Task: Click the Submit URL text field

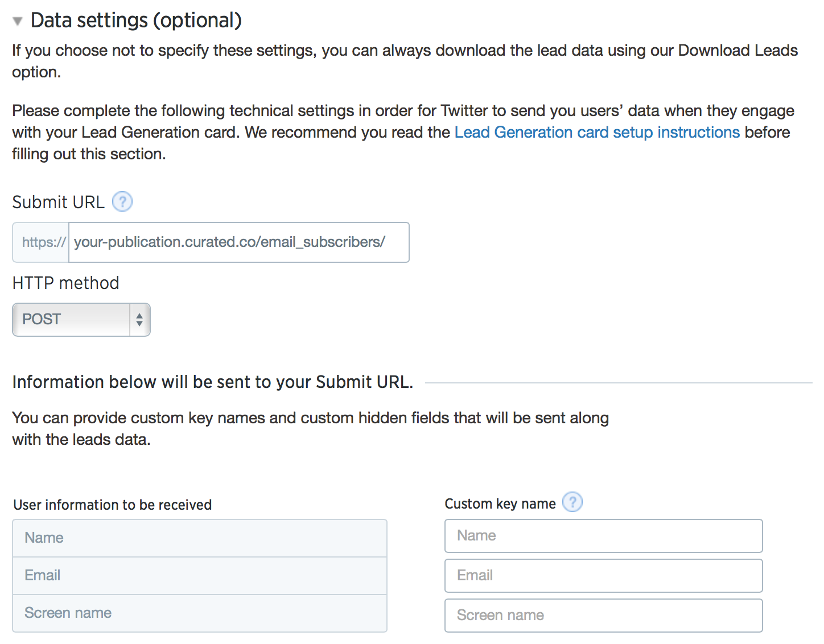Action: [238, 242]
